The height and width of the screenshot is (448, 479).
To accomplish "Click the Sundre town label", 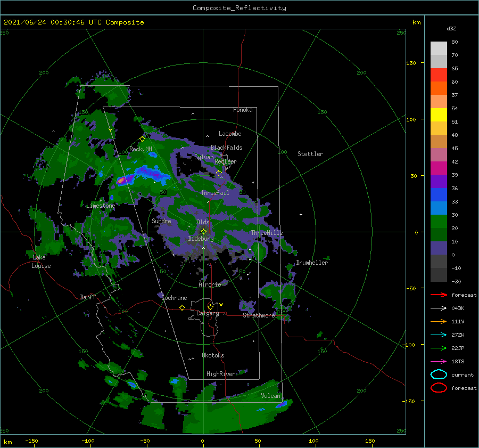I will (161, 221).
